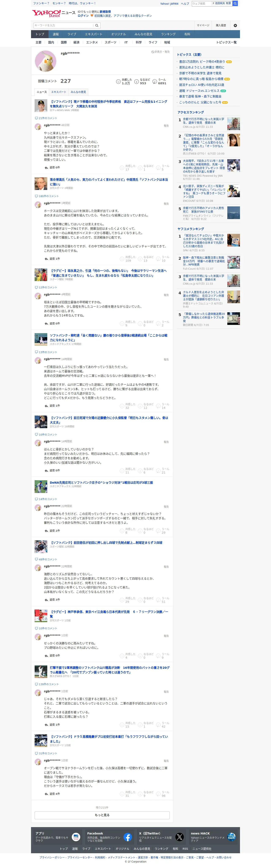Switch to the みんなの意見 comment tab
This screenshot has height=868, width=271.
78,92
